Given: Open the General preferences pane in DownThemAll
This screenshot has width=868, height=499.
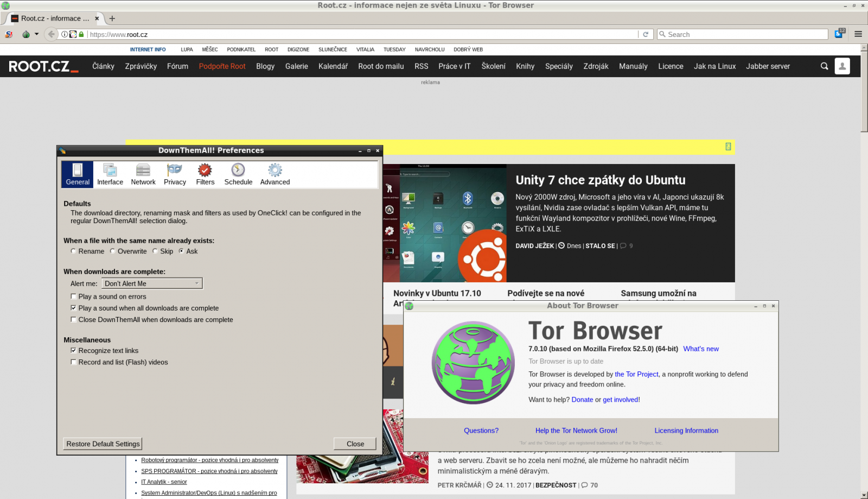Looking at the screenshot, I should [x=78, y=174].
